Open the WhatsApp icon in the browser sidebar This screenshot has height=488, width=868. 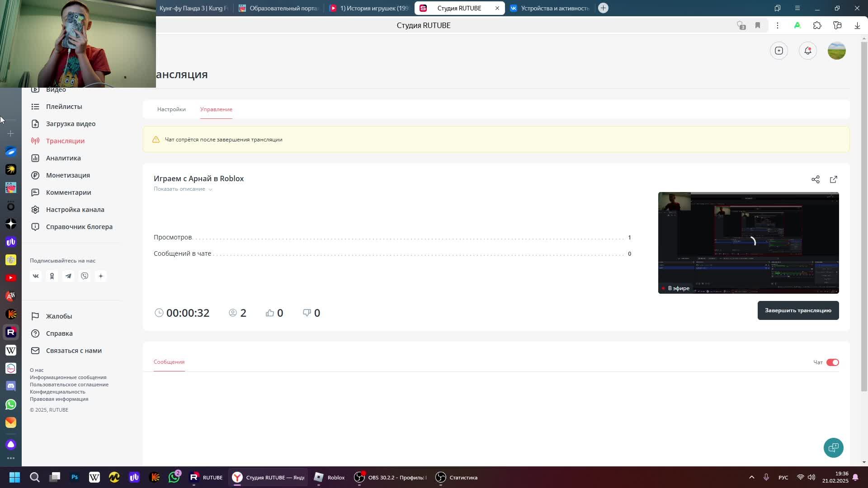11,404
